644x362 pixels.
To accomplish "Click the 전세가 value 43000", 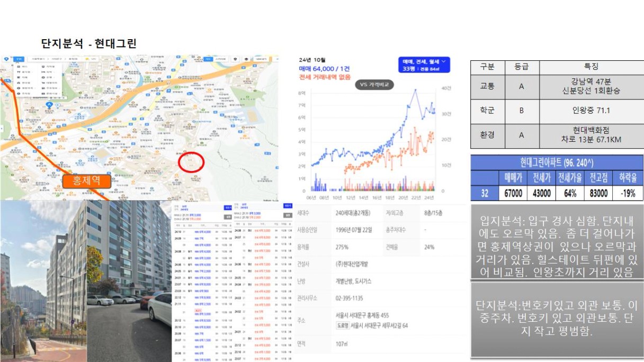I will pos(541,193).
